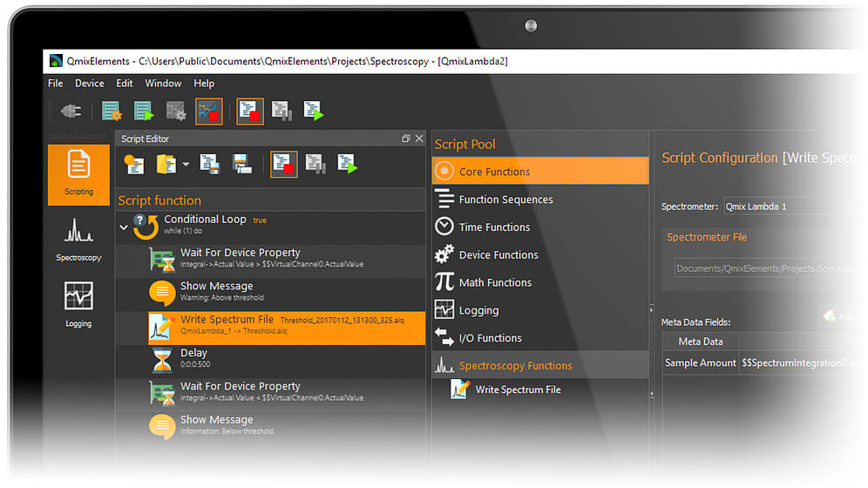Click the connect-to-device plug icon
This screenshot has height=488, width=868.
coord(71,111)
